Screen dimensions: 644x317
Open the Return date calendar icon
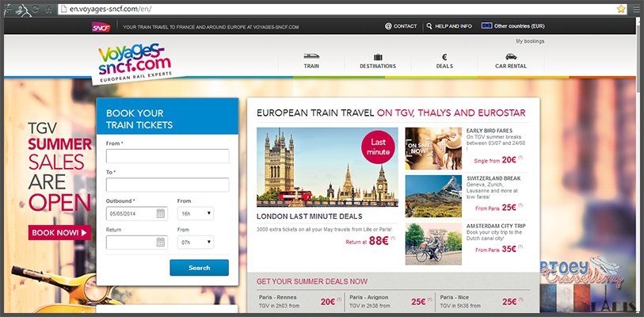pos(161,243)
